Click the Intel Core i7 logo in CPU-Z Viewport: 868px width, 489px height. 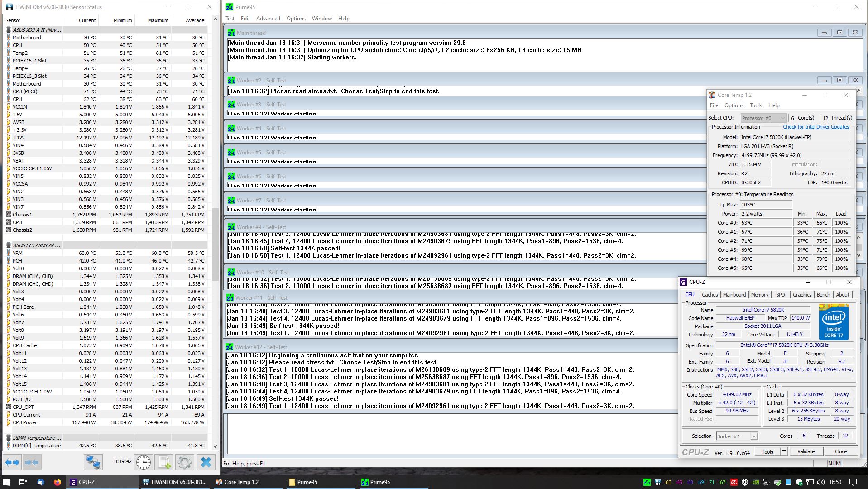tap(834, 322)
